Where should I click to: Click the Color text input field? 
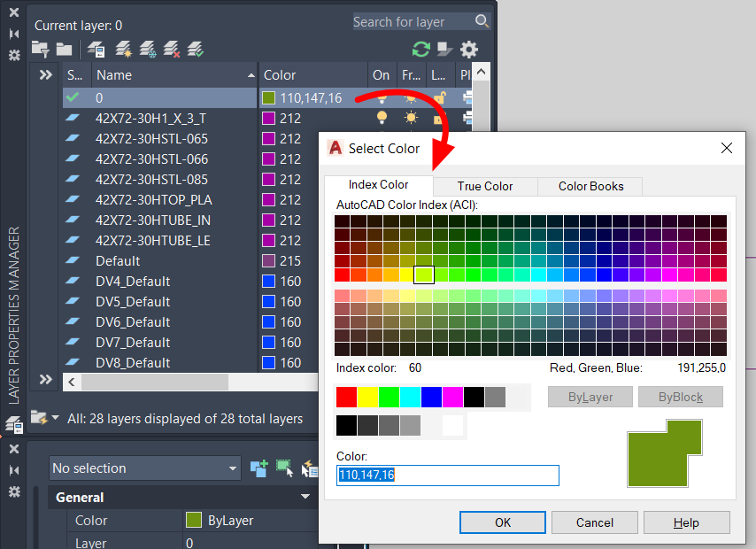pyautogui.click(x=447, y=476)
